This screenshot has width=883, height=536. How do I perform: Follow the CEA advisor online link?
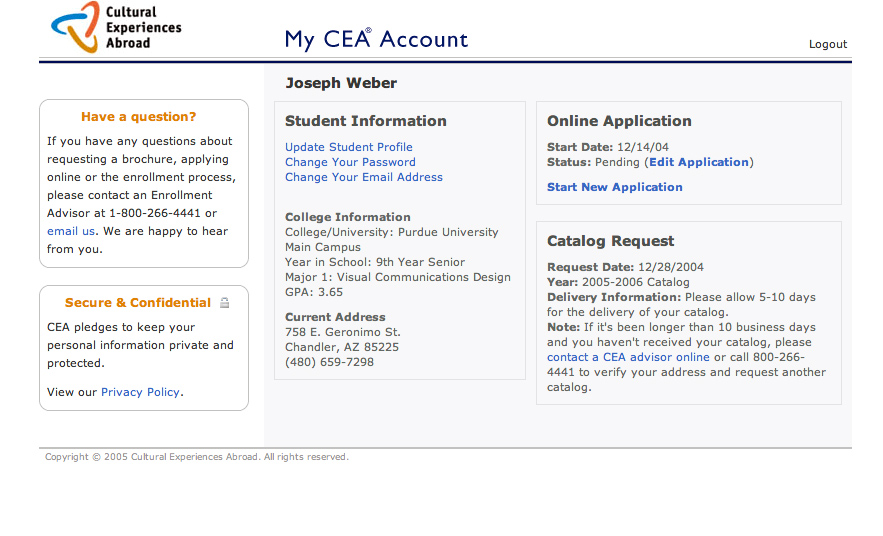(656, 357)
